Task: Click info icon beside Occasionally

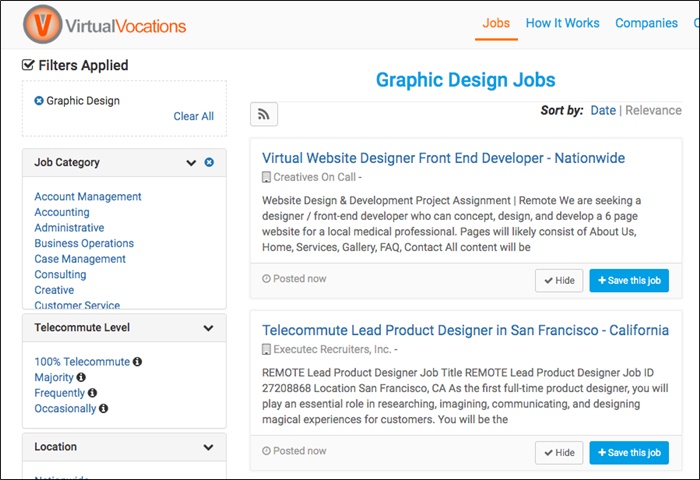Action: tap(103, 409)
